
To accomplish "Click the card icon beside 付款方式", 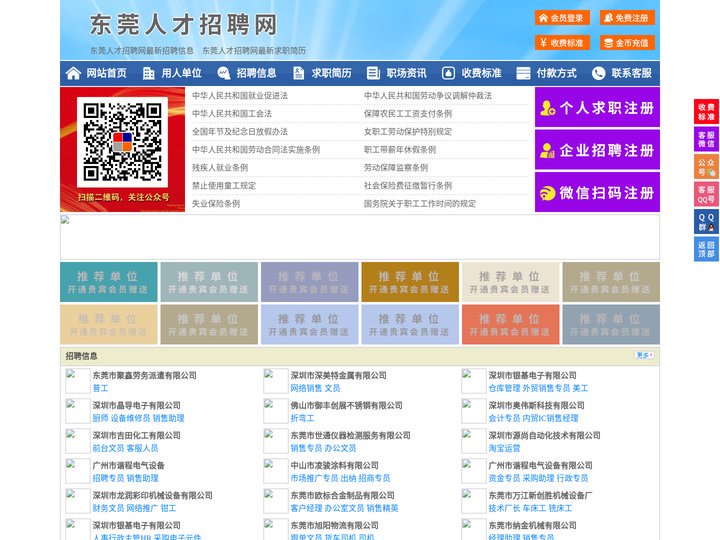I will pos(523,73).
